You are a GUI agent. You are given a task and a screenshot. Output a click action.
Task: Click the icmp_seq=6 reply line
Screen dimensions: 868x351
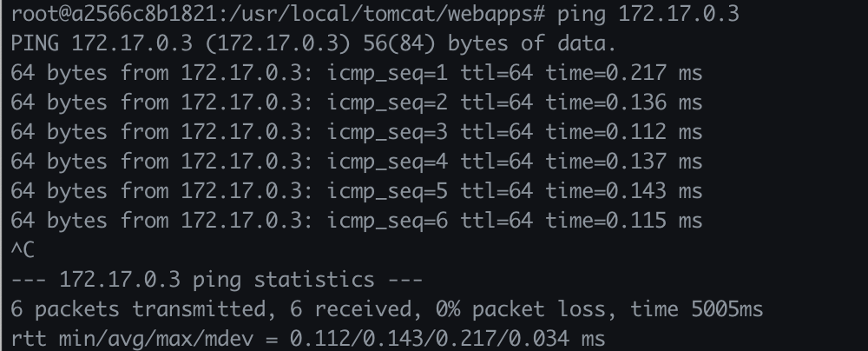(356, 221)
